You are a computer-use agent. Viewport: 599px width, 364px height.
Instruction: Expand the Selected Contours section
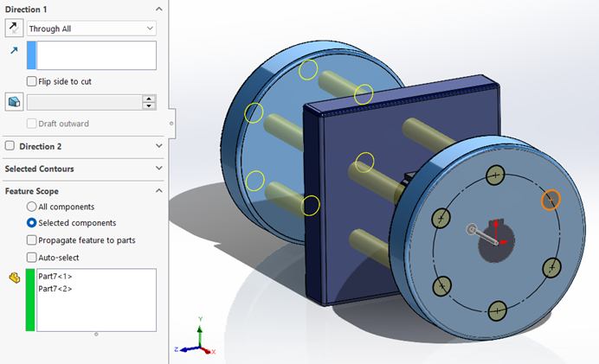point(158,169)
